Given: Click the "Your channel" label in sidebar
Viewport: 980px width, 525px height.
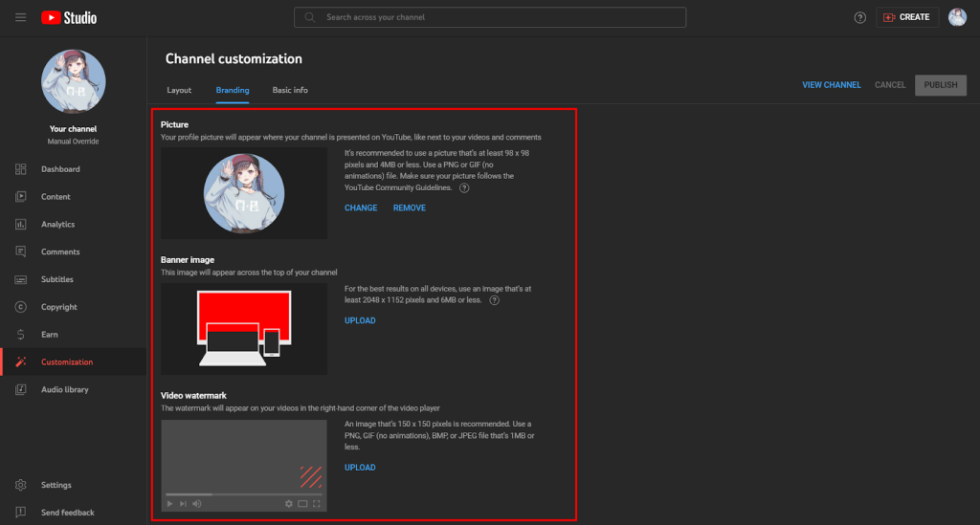Looking at the screenshot, I should 73,129.
